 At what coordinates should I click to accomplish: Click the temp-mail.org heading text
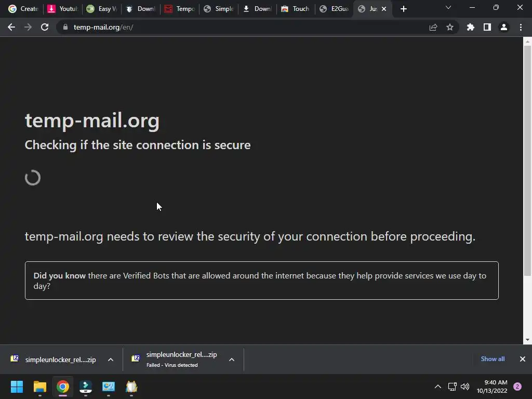click(92, 121)
